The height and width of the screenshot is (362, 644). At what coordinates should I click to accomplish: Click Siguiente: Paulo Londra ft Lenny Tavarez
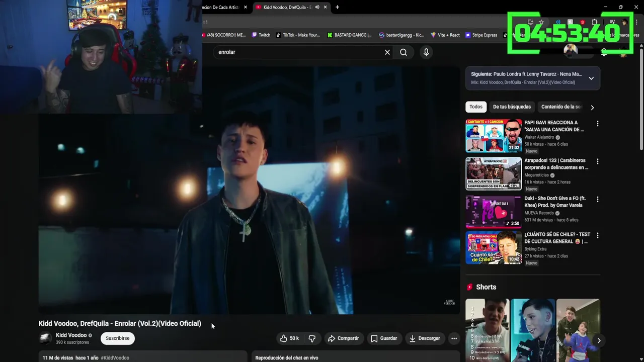tap(526, 74)
